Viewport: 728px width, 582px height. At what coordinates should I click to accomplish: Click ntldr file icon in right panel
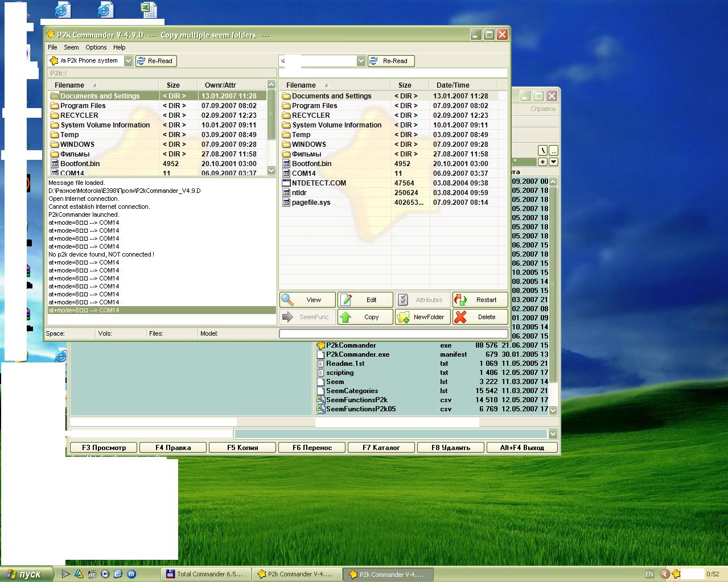[x=287, y=193]
